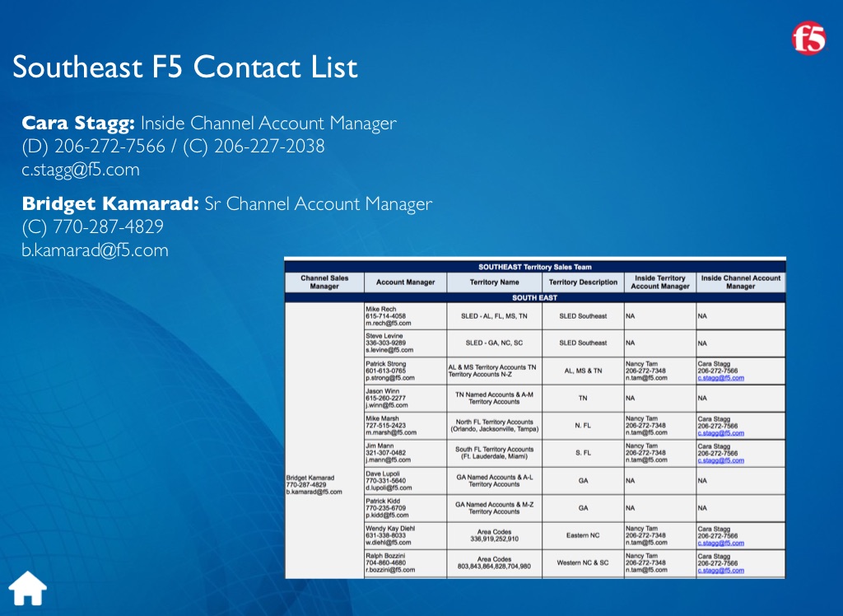Select n.tam@f5.com in Patrick Strong row
This screenshot has height=616, width=843.
[x=646, y=378]
